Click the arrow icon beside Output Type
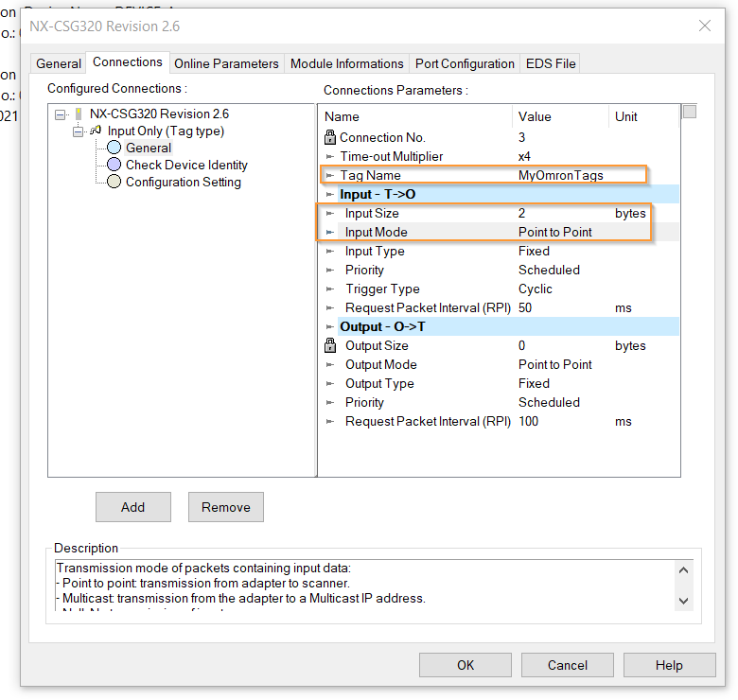The image size is (738, 700). (x=330, y=384)
